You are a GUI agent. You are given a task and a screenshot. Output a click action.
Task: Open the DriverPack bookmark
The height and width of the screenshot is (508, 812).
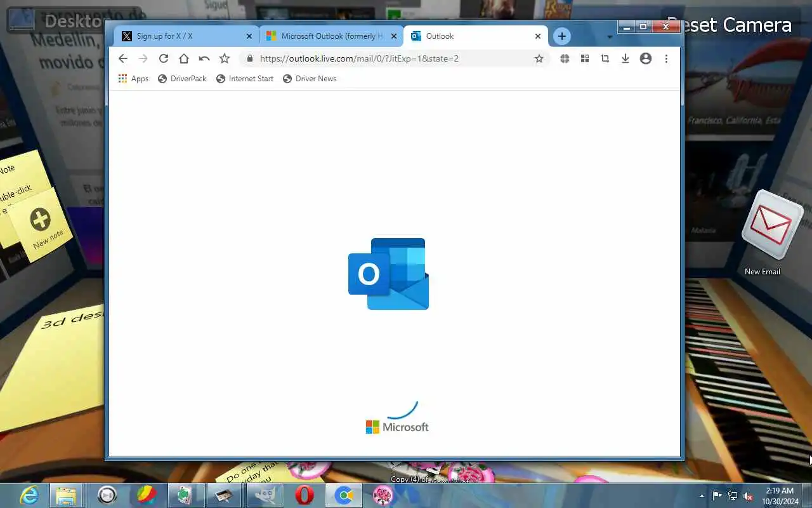pyautogui.click(x=182, y=79)
